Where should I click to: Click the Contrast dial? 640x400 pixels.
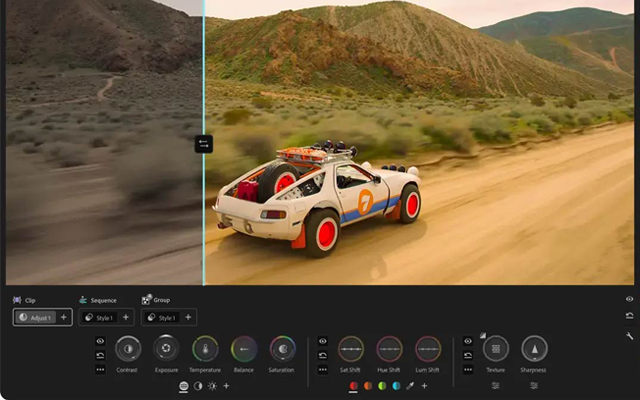pyautogui.click(x=128, y=349)
